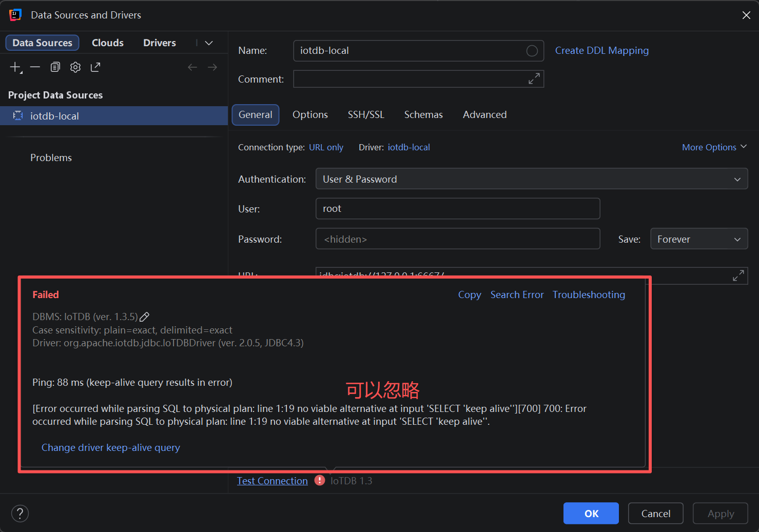Click the Make Global export icon
Viewport: 759px width, 532px height.
95,67
